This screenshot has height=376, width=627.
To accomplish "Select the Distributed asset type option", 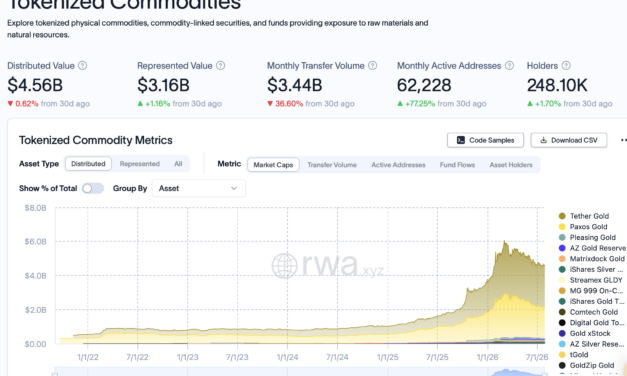I will [88, 164].
